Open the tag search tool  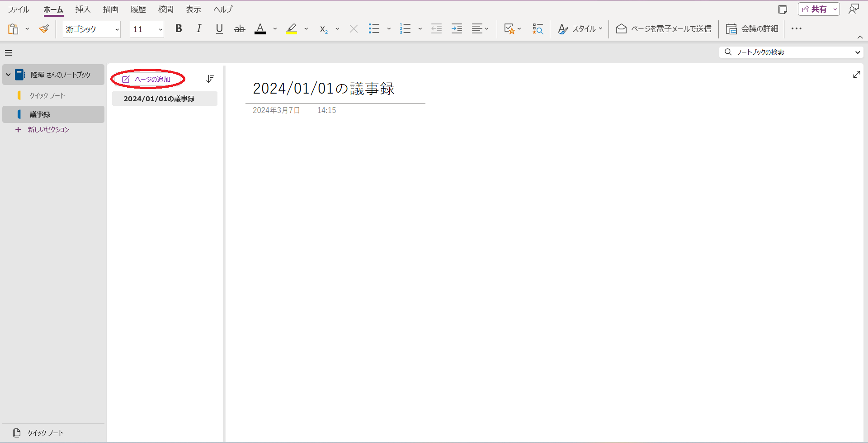tap(538, 28)
